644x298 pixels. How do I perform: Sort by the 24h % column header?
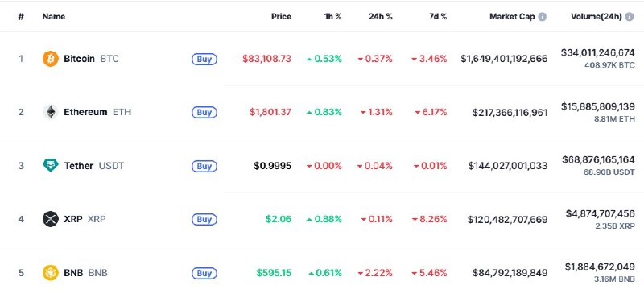point(380,17)
